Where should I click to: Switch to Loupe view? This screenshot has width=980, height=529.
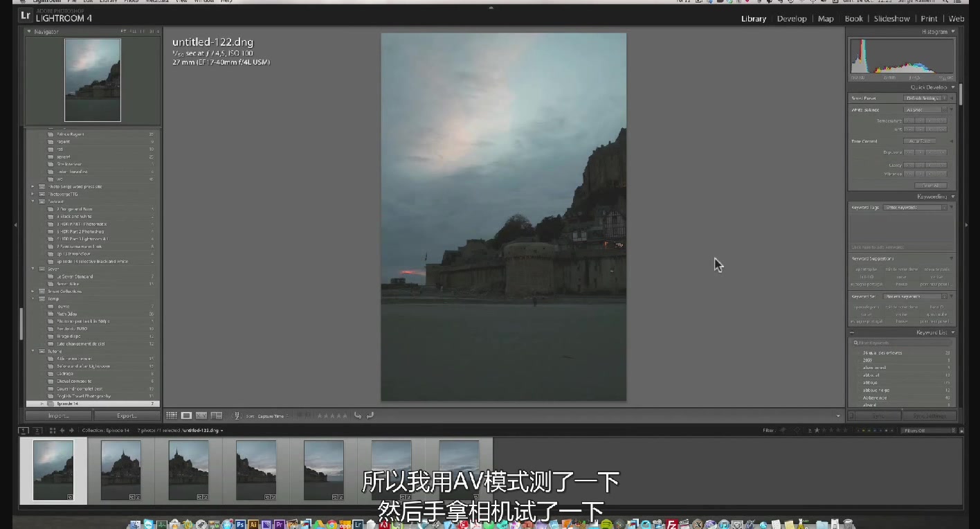click(186, 415)
